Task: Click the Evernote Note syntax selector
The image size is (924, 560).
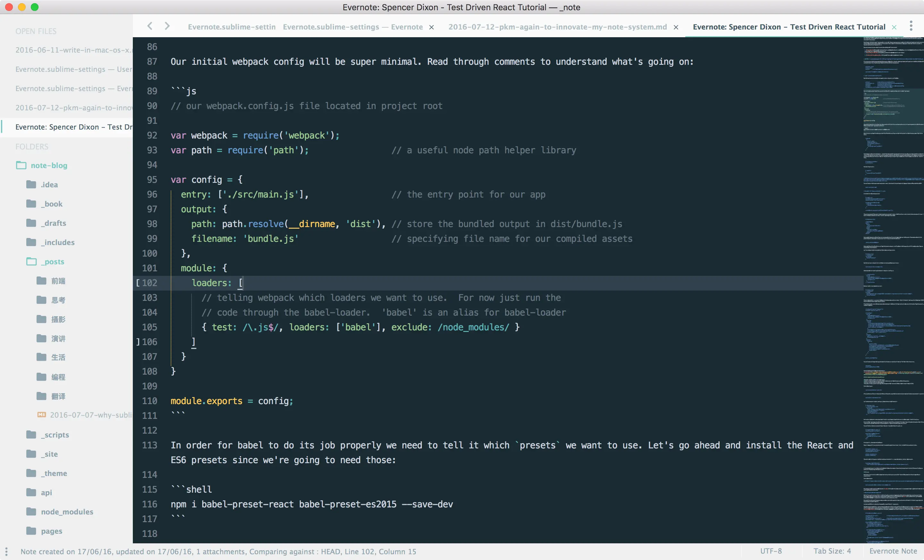Action: (x=893, y=551)
